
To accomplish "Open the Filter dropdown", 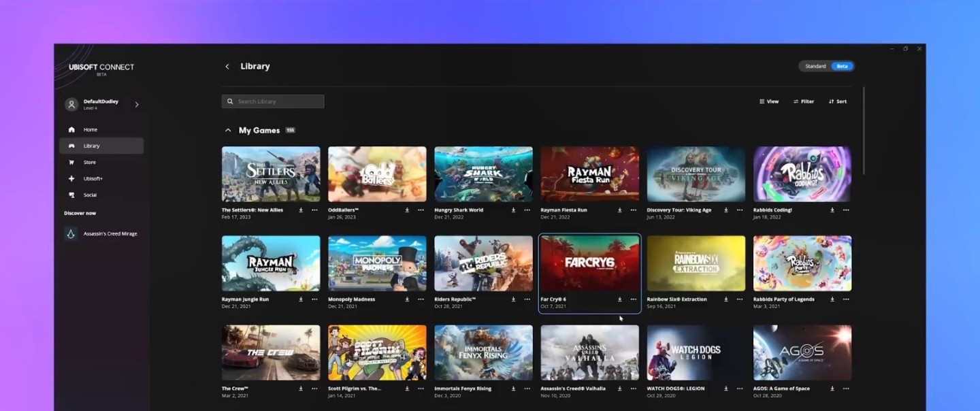I will (804, 101).
